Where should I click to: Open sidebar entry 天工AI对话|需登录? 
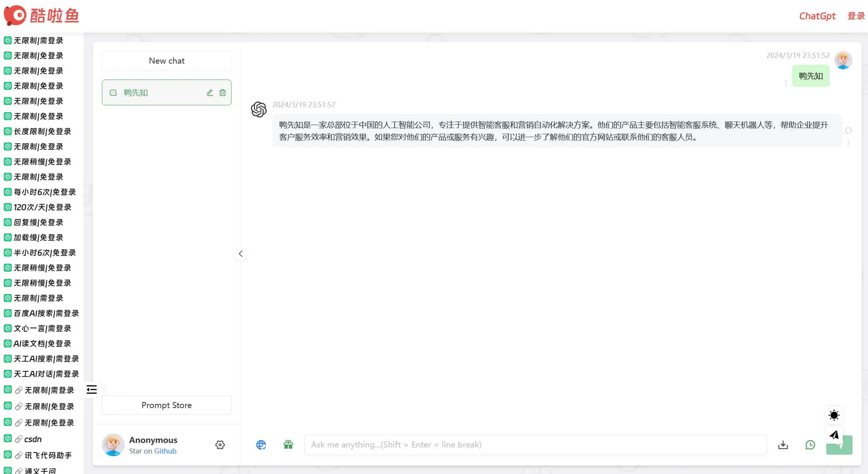point(41,374)
